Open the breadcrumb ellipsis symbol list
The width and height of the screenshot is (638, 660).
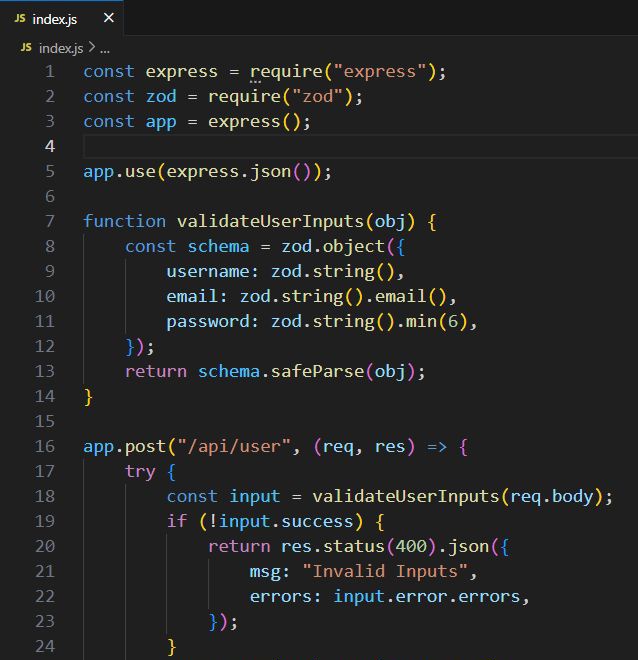105,50
